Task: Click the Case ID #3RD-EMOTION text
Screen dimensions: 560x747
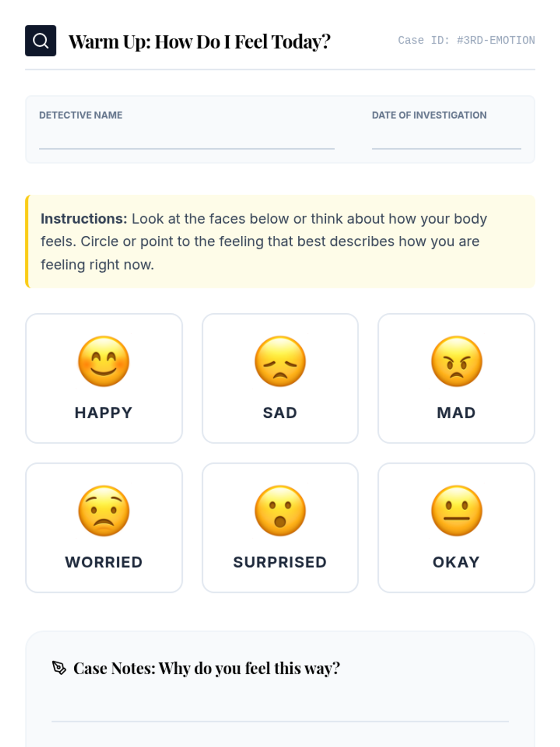Action: pos(466,41)
